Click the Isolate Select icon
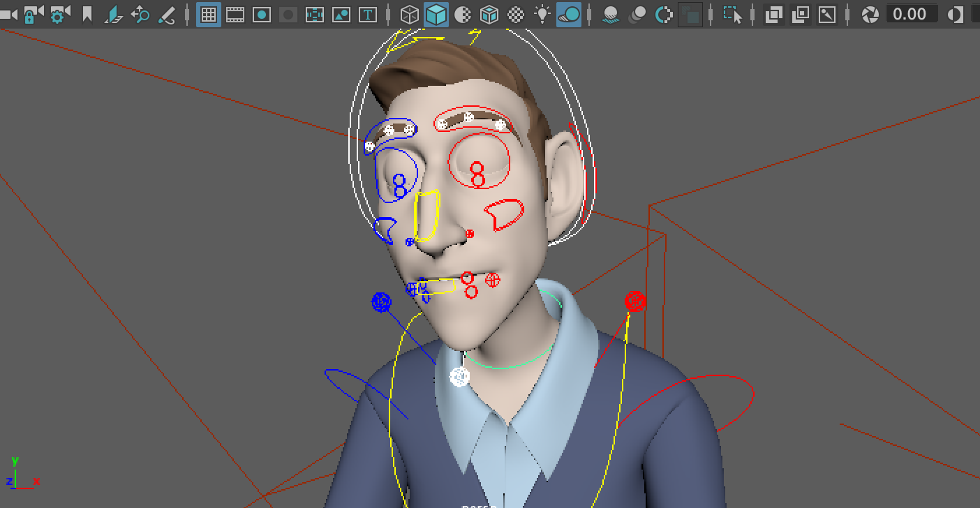Image resolution: width=980 pixels, height=508 pixels. [x=732, y=14]
